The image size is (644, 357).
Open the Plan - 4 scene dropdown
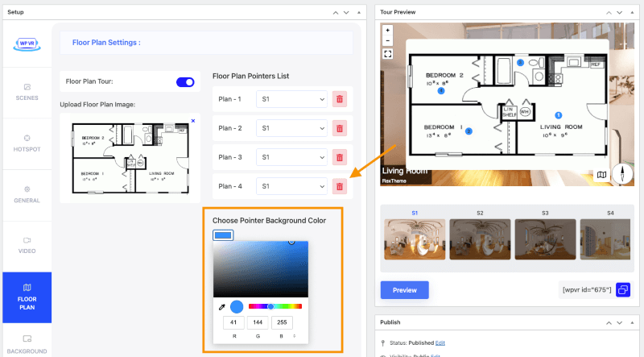coord(291,186)
